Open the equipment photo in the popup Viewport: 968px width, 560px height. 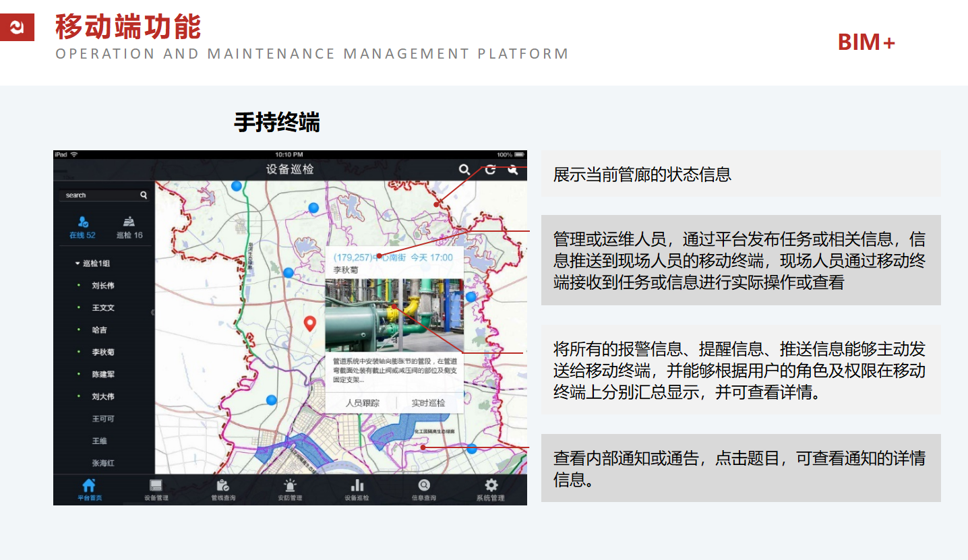(394, 315)
